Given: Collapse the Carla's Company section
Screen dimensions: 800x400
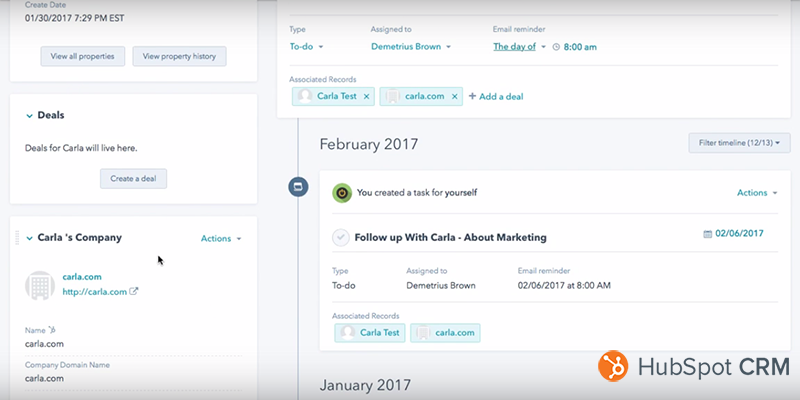Looking at the screenshot, I should (29, 238).
